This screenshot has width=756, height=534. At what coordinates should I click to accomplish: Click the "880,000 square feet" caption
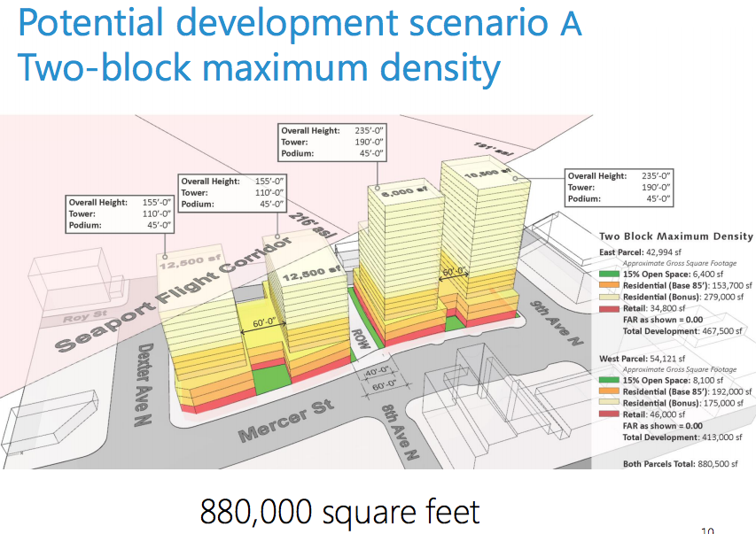340,511
